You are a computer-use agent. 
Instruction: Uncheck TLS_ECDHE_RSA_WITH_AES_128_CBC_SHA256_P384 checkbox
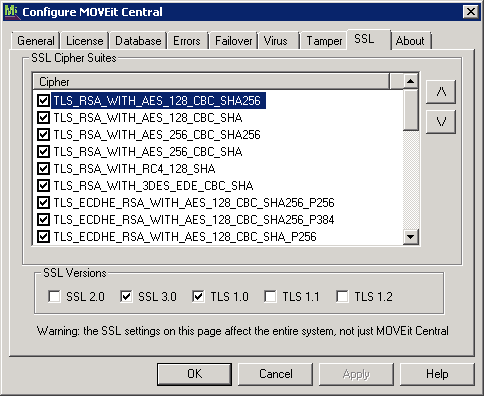(x=43, y=219)
